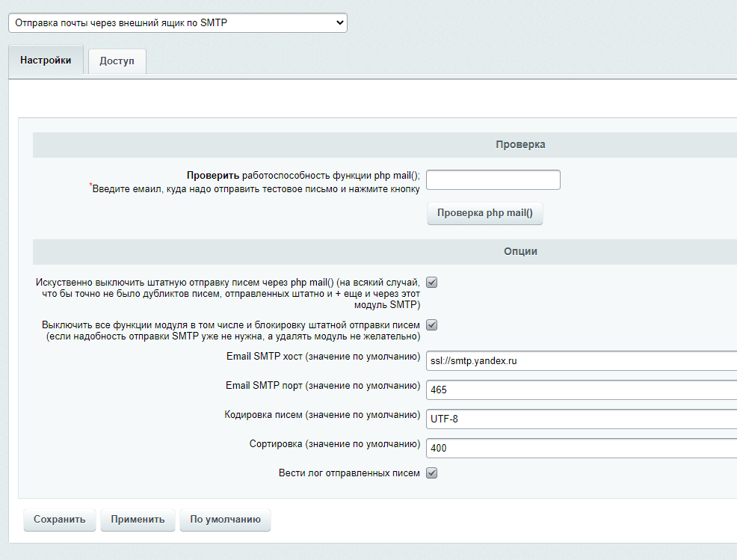Focus the Email SMTP порт field with 465
Viewport: 737px width, 560px height.
[580, 390]
